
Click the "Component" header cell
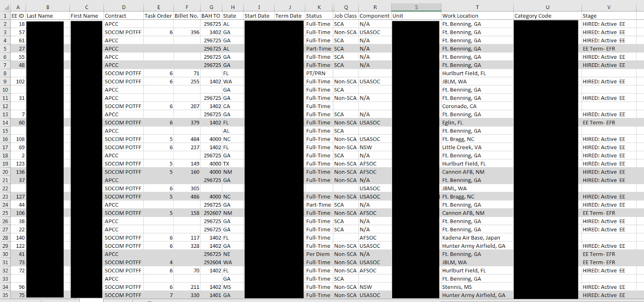click(x=375, y=16)
